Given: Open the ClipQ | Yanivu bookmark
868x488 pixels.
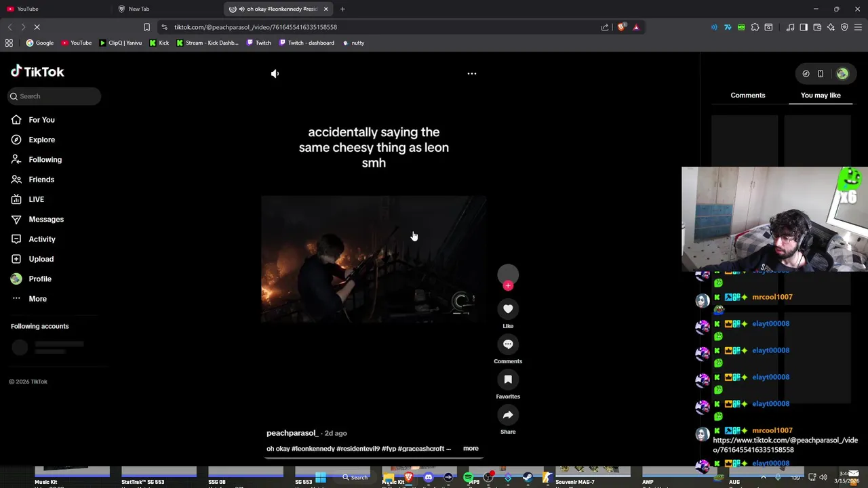Looking at the screenshot, I should click(120, 43).
